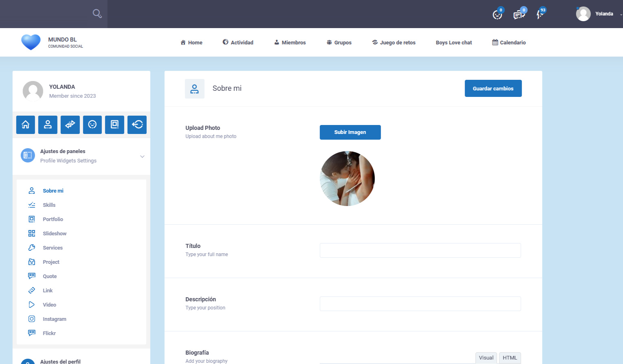Click the Título text input field
The width and height of the screenshot is (623, 364).
pyautogui.click(x=420, y=250)
